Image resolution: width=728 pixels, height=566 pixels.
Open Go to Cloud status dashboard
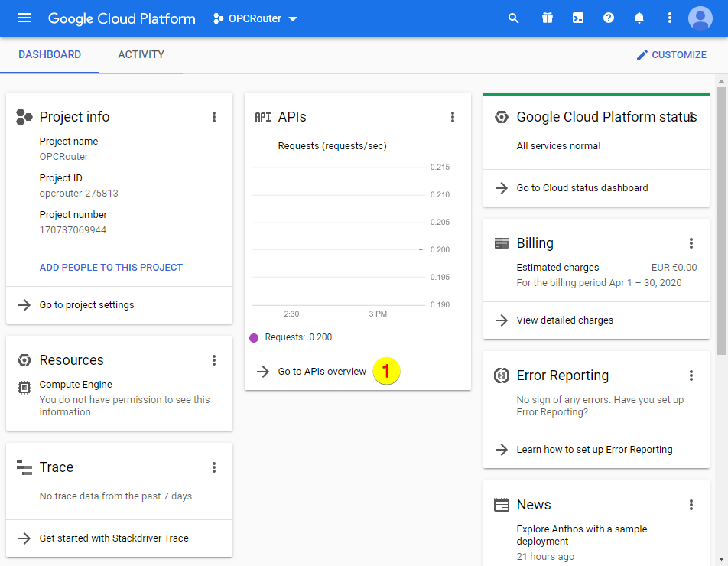point(582,187)
